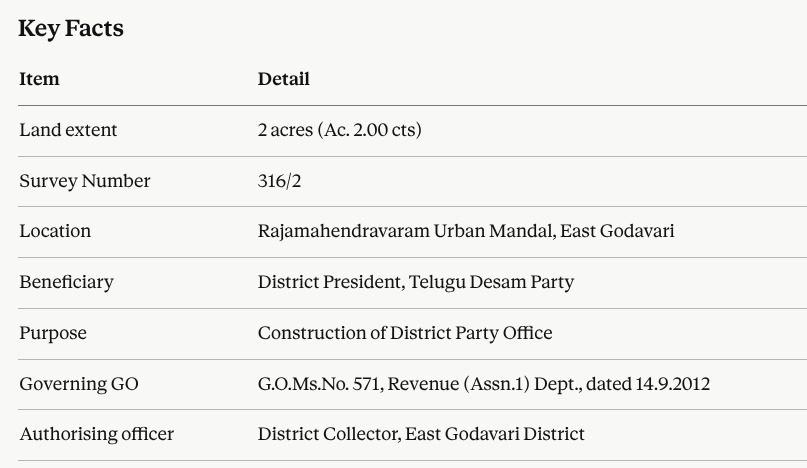Select the Purpose row label

[x=53, y=333]
